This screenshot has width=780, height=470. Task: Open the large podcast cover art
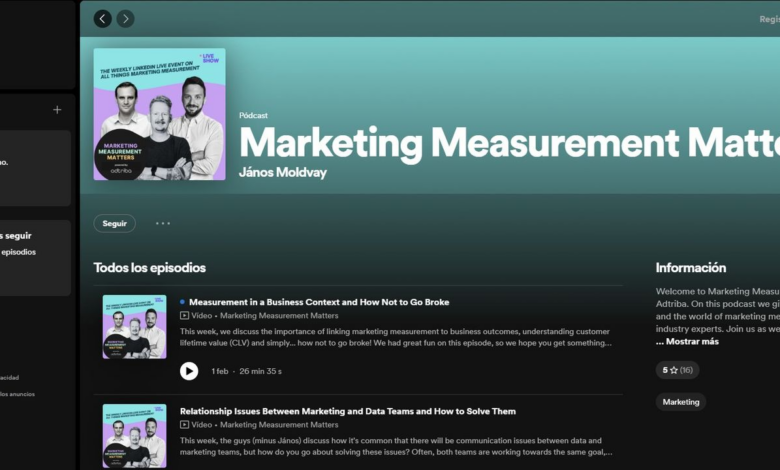coord(159,114)
